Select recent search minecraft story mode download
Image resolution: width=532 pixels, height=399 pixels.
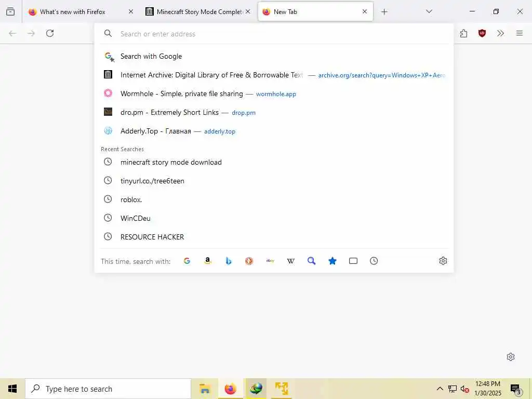point(274,162)
